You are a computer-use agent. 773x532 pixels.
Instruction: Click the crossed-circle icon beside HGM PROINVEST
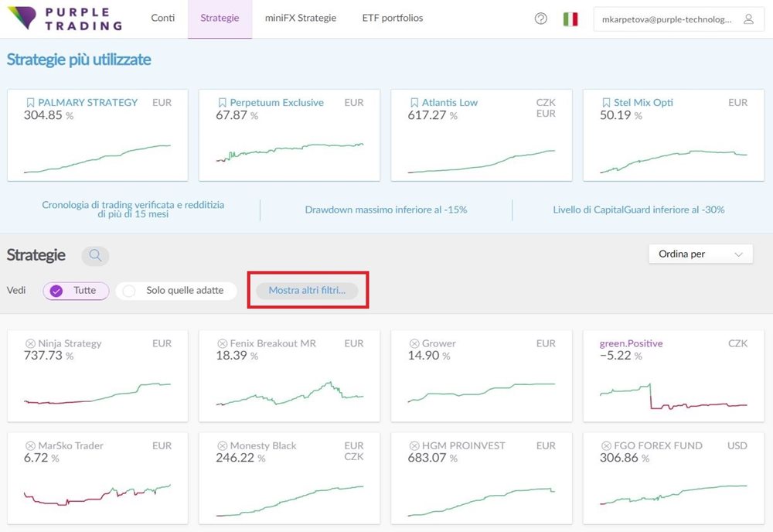(x=414, y=445)
